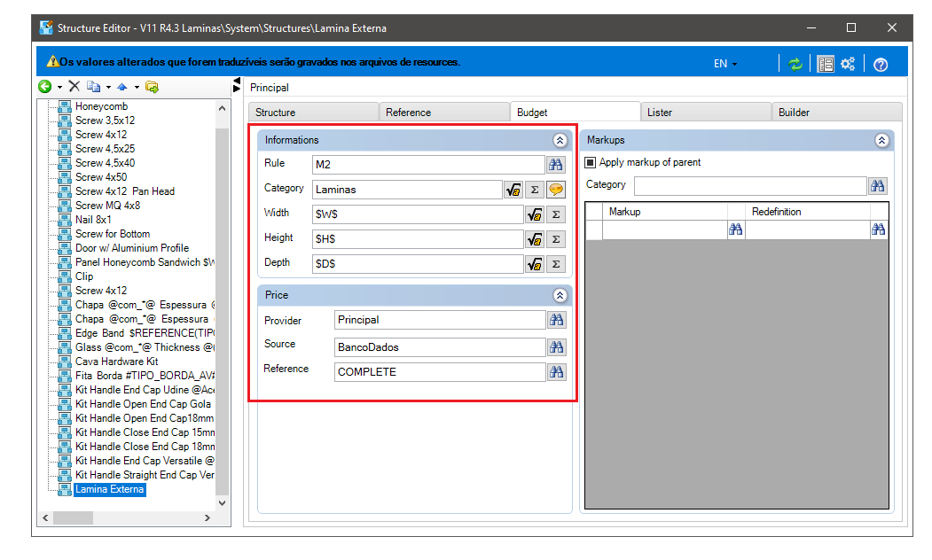Image resolution: width=932 pixels, height=560 pixels.
Task: Toggle Apply markup of parent checkbox
Action: (591, 162)
